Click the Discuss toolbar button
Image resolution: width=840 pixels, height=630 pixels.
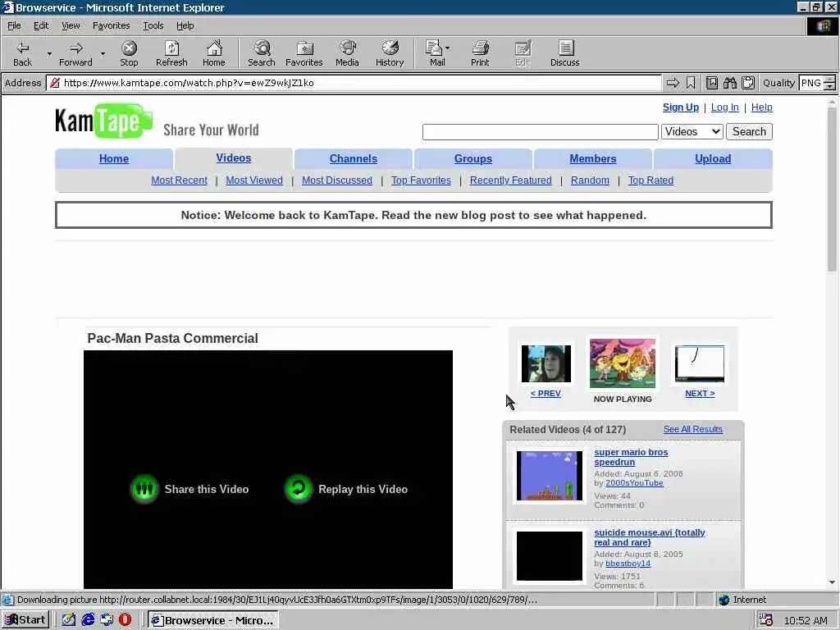pos(564,53)
